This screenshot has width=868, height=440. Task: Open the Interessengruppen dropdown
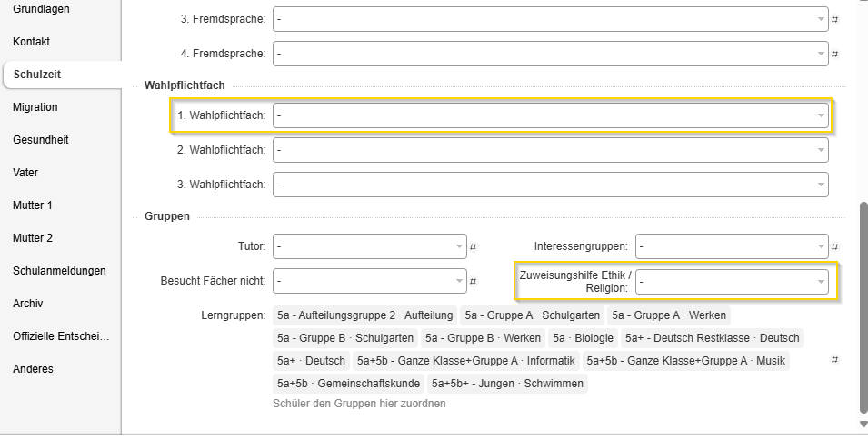tap(732, 246)
